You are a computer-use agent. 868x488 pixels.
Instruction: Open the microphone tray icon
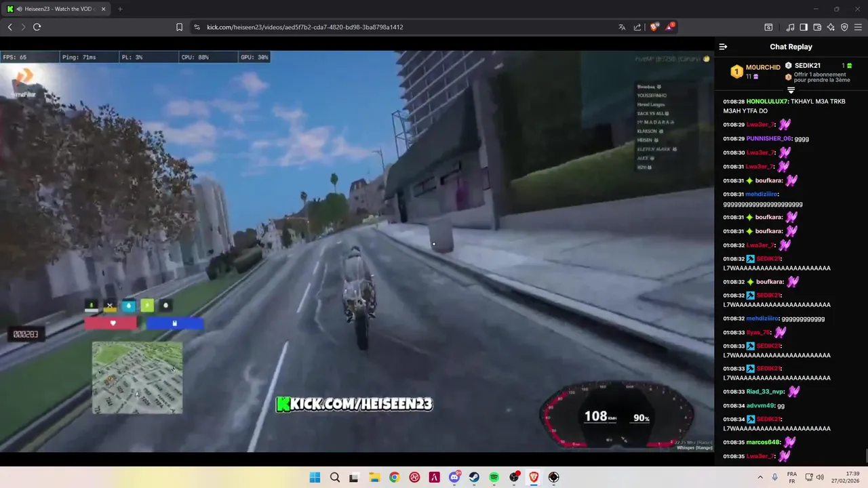[775, 477]
